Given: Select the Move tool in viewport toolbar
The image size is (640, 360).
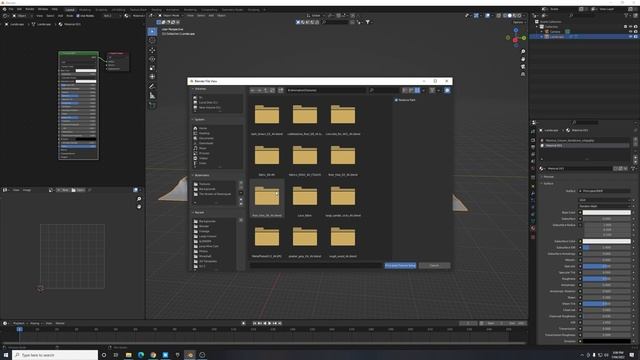Looking at the screenshot, I should click(152, 50).
